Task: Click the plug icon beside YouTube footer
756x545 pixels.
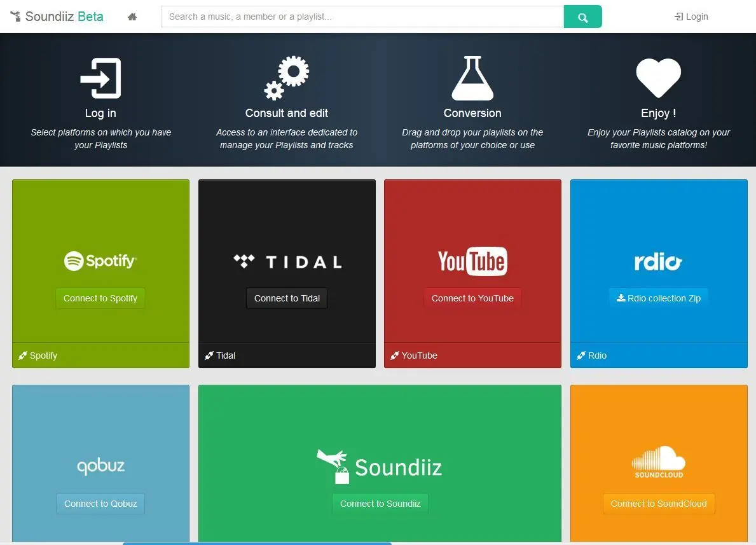Action: coord(394,355)
